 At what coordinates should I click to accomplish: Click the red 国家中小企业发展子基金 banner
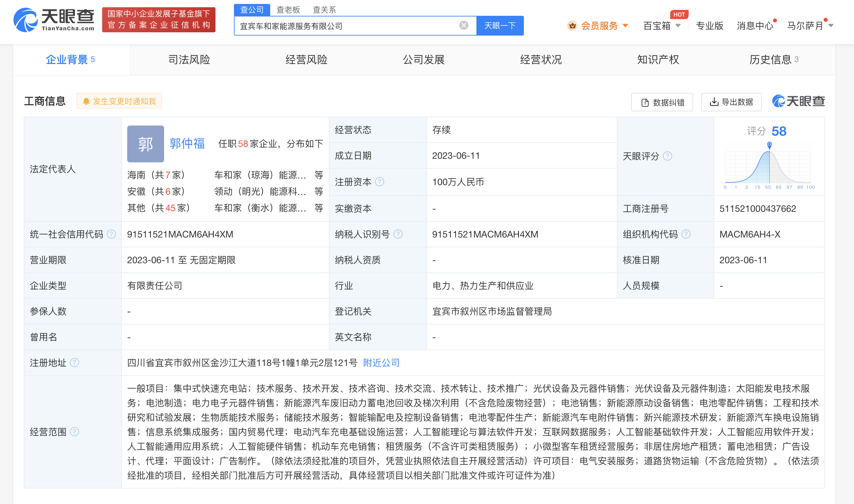pyautogui.click(x=158, y=20)
